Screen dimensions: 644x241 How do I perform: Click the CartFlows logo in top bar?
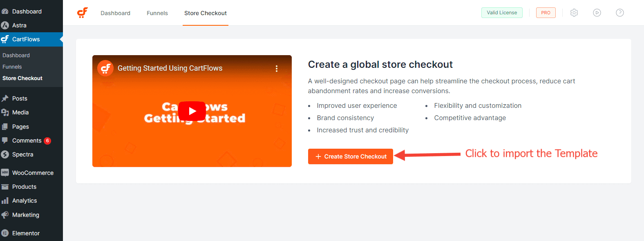[x=83, y=13]
